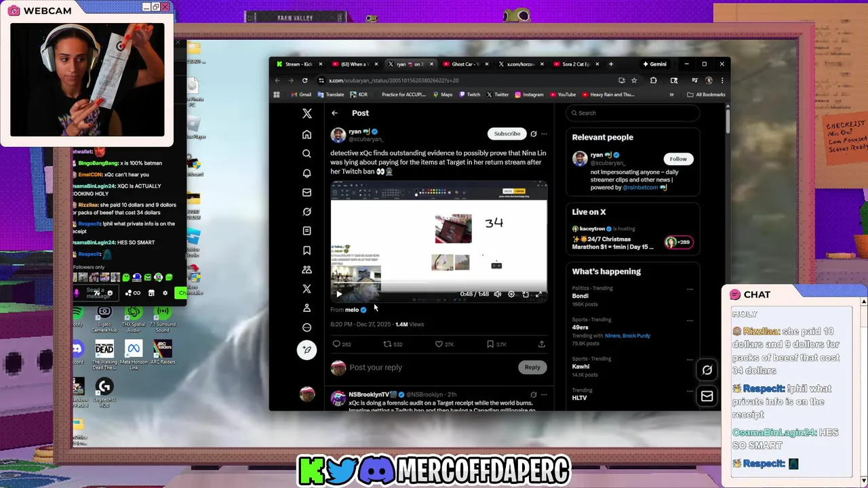Screen dimensions: 868x488
Task: Open the floating Messages button at bottom right
Action: (707, 396)
